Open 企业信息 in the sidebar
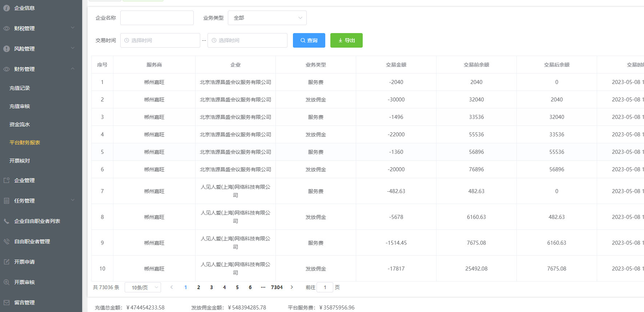 click(24, 8)
